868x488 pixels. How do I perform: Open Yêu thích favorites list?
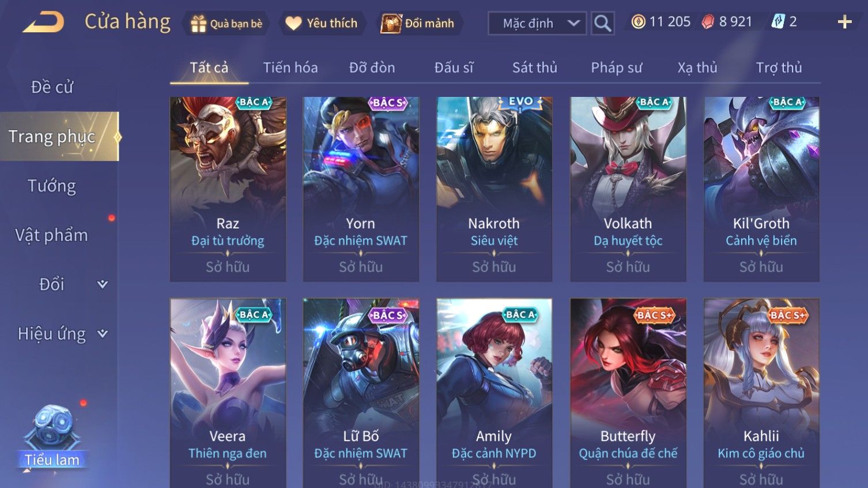pyautogui.click(x=322, y=24)
